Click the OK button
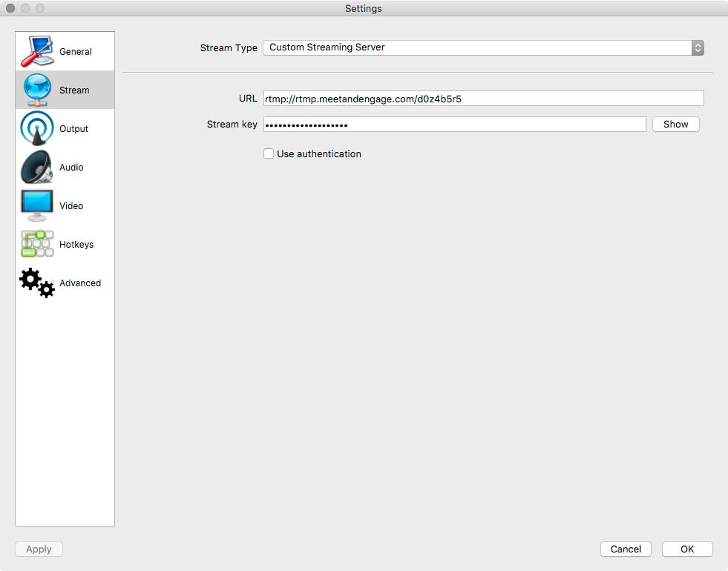 687,549
